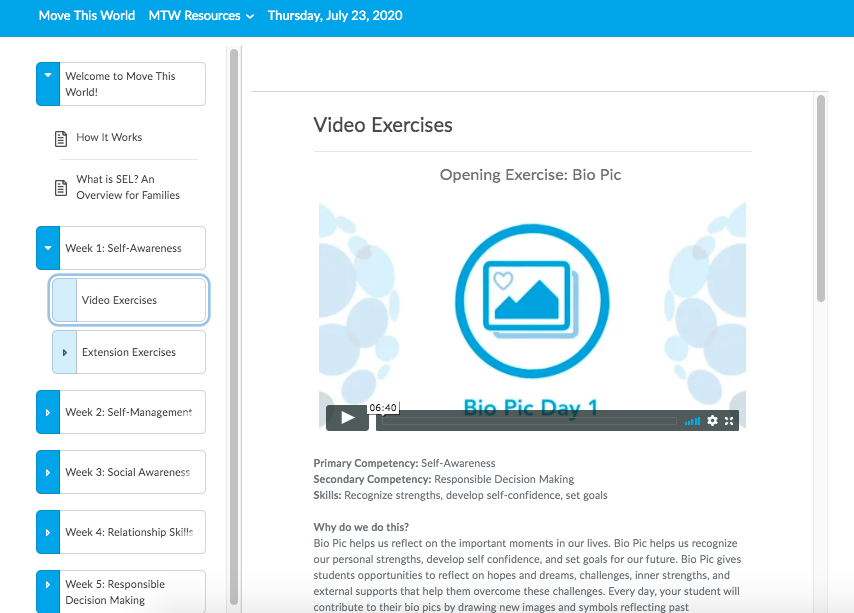Expand Week 4: Relationship Skills module
This screenshot has height=613, width=854.
(x=48, y=532)
